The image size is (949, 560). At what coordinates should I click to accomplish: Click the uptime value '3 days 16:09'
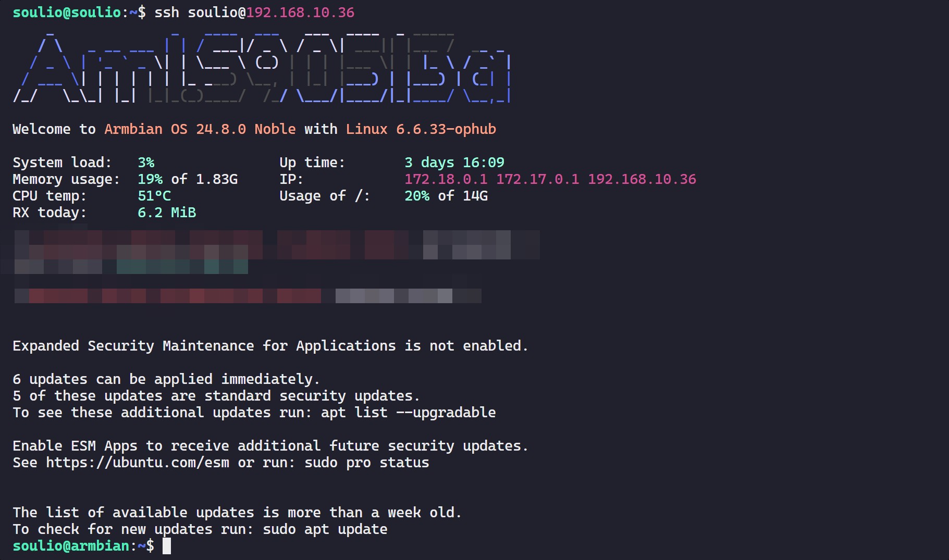pyautogui.click(x=454, y=163)
